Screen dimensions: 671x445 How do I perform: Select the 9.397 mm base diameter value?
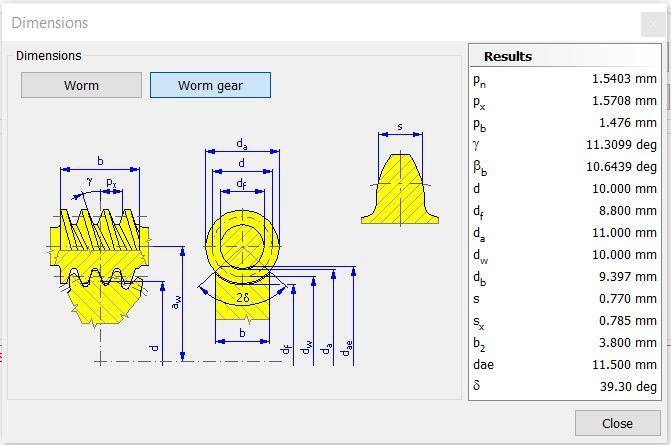pyautogui.click(x=627, y=276)
